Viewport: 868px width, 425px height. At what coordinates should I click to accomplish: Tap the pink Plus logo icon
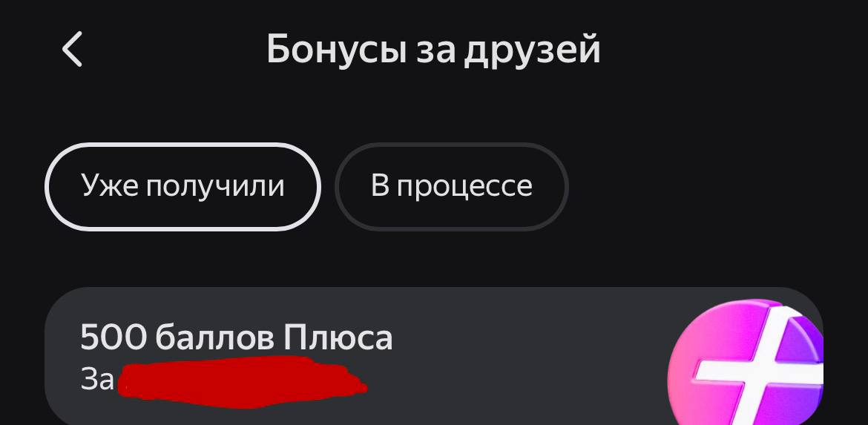pyautogui.click(x=746, y=363)
